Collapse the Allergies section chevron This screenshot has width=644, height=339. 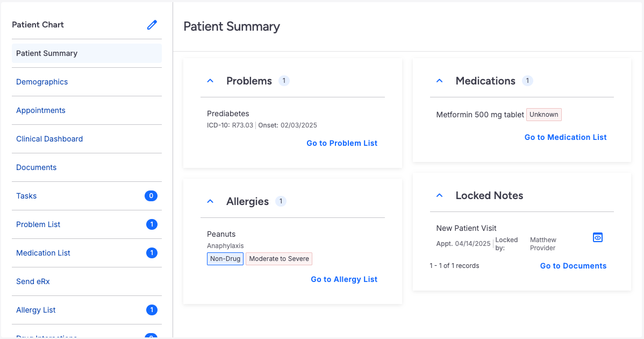click(x=211, y=201)
